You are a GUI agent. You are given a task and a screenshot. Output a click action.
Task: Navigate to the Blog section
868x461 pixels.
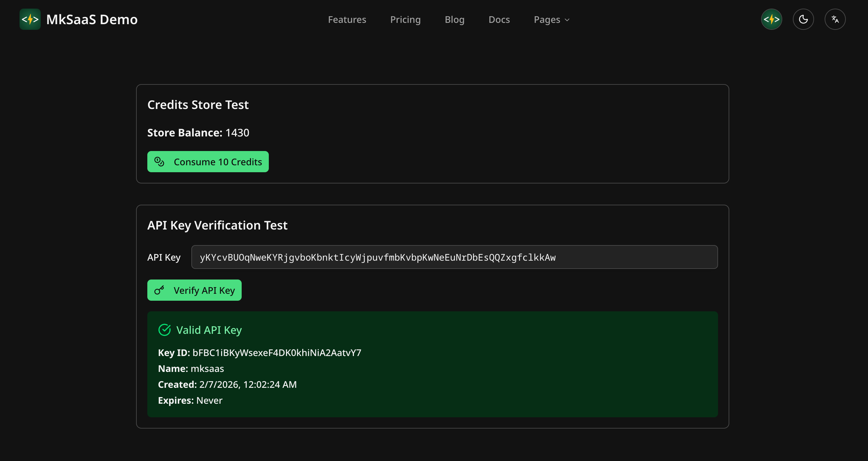click(x=454, y=20)
